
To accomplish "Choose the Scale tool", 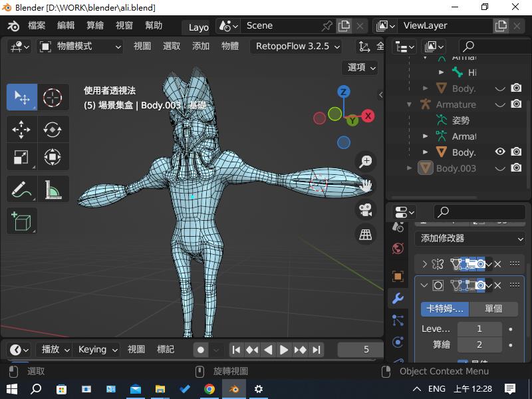I will (x=21, y=158).
